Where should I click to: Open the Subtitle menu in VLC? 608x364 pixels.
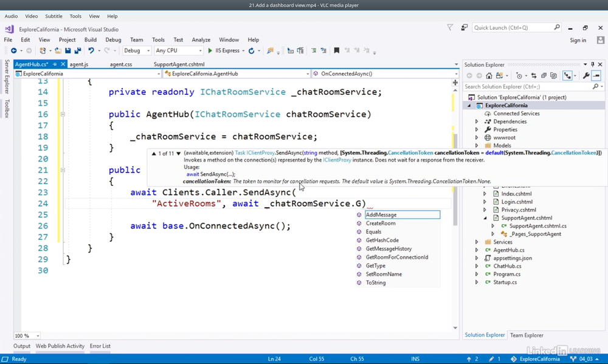(54, 16)
